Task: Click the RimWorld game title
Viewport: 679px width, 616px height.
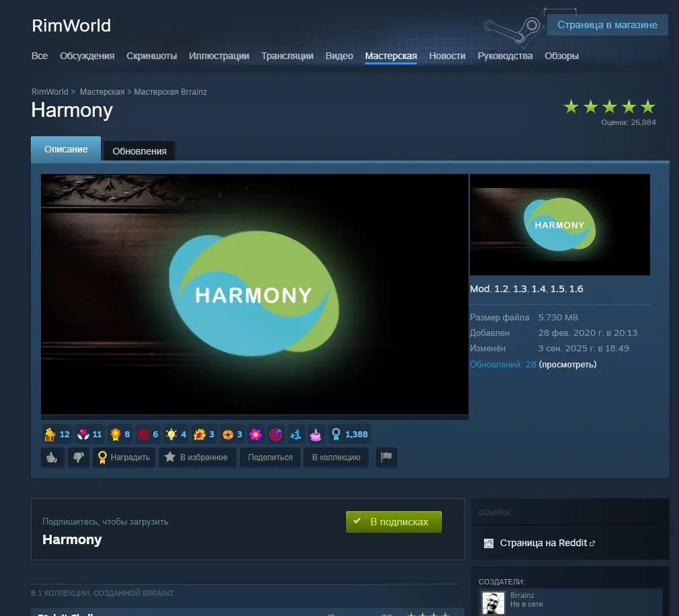Action: (71, 26)
